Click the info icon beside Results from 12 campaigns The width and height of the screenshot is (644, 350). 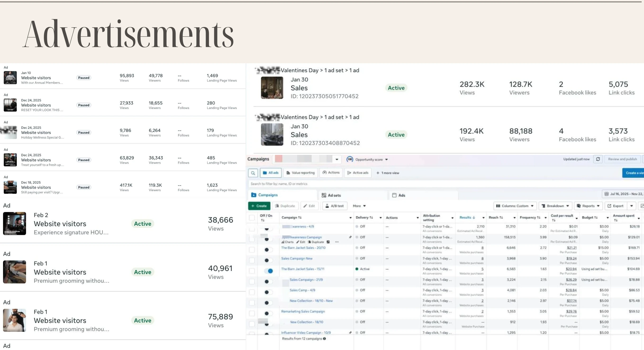click(325, 339)
